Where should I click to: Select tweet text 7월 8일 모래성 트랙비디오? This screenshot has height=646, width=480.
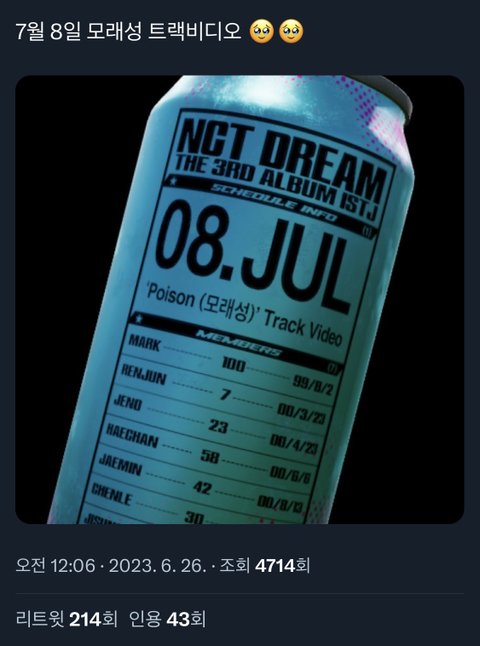[128, 32]
